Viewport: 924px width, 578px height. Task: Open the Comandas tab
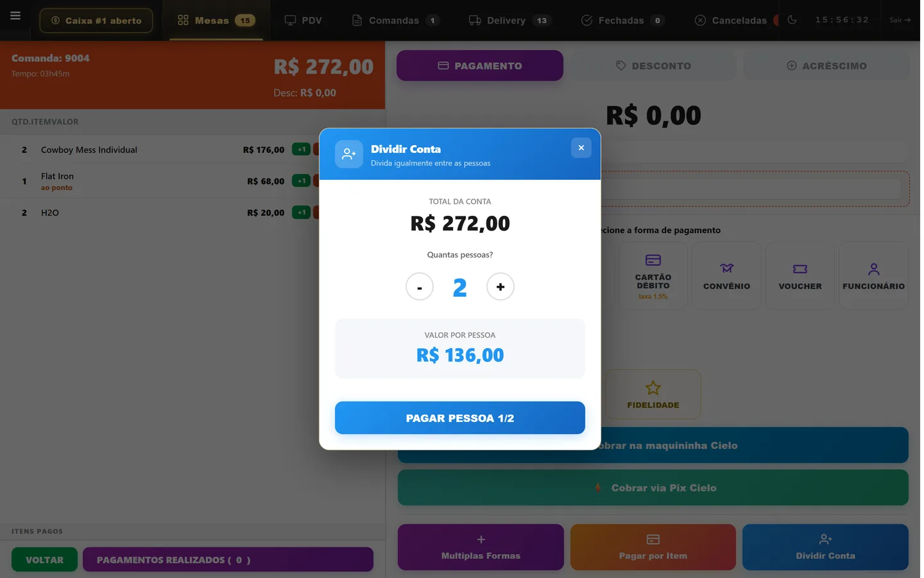click(x=395, y=21)
